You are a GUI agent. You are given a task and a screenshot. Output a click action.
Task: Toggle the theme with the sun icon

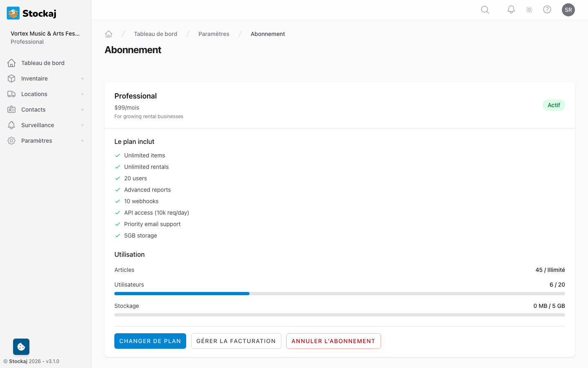pyautogui.click(x=529, y=9)
